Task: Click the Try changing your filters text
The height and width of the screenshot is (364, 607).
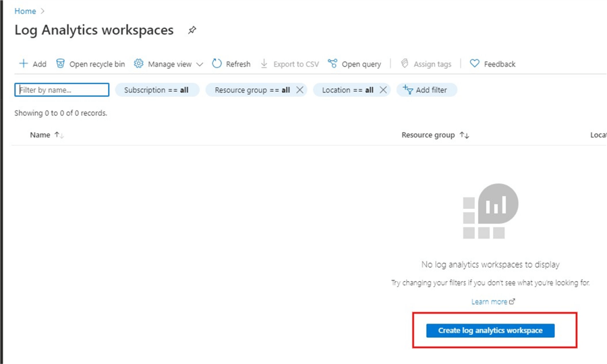Action: point(490,282)
